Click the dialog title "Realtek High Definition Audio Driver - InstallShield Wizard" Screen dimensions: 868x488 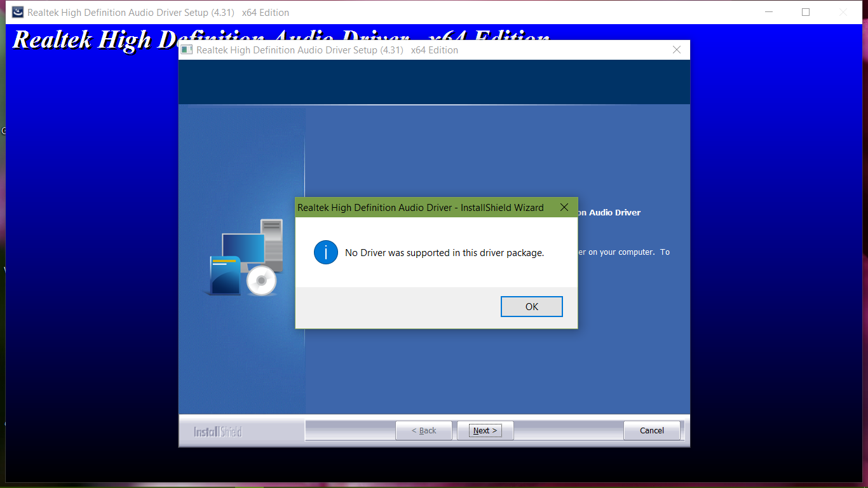click(421, 207)
